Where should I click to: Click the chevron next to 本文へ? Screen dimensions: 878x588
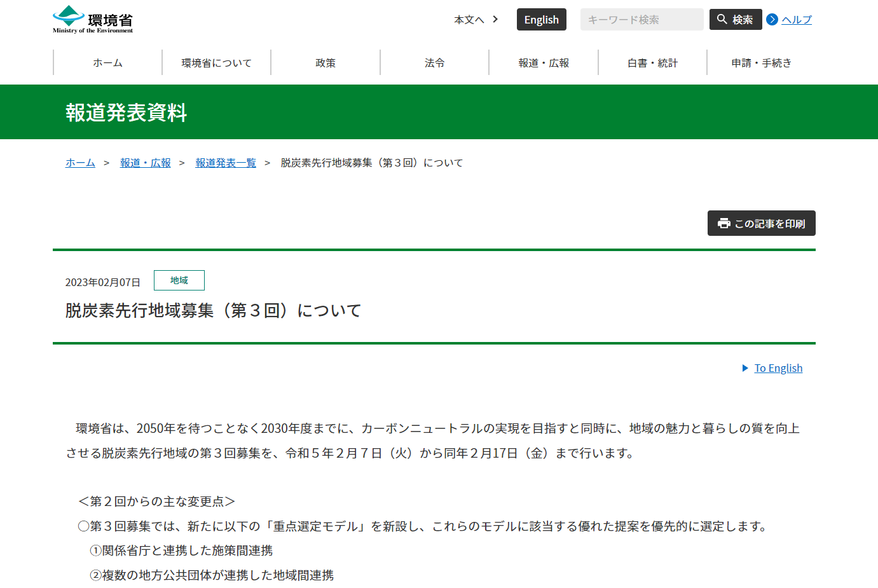click(x=495, y=19)
